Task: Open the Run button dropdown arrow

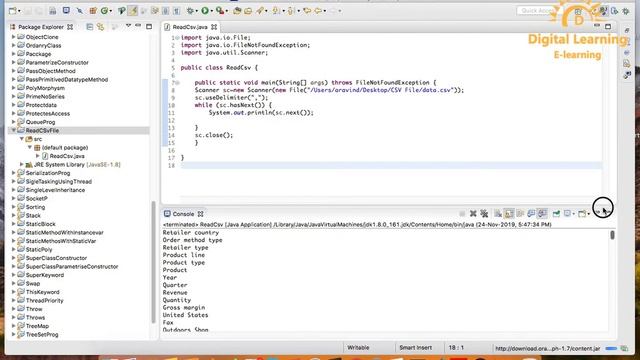Action: point(211,11)
